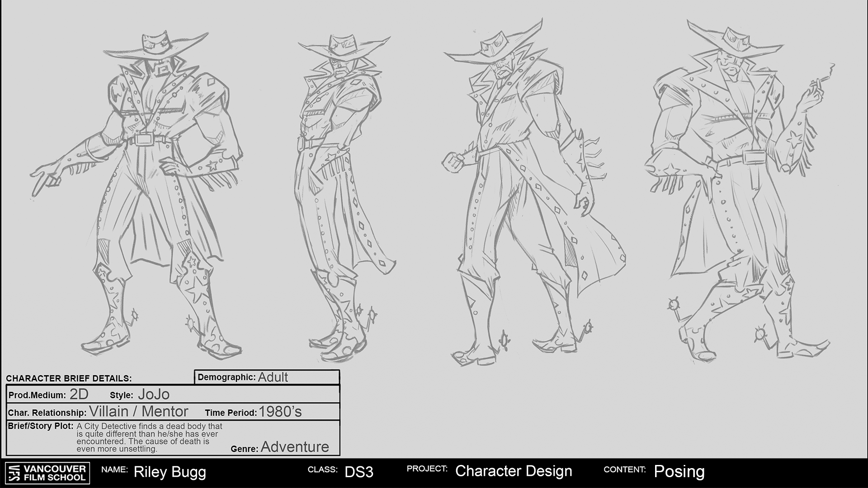Click the 'Genre:' label
The width and height of the screenshot is (868, 488).
pos(244,449)
